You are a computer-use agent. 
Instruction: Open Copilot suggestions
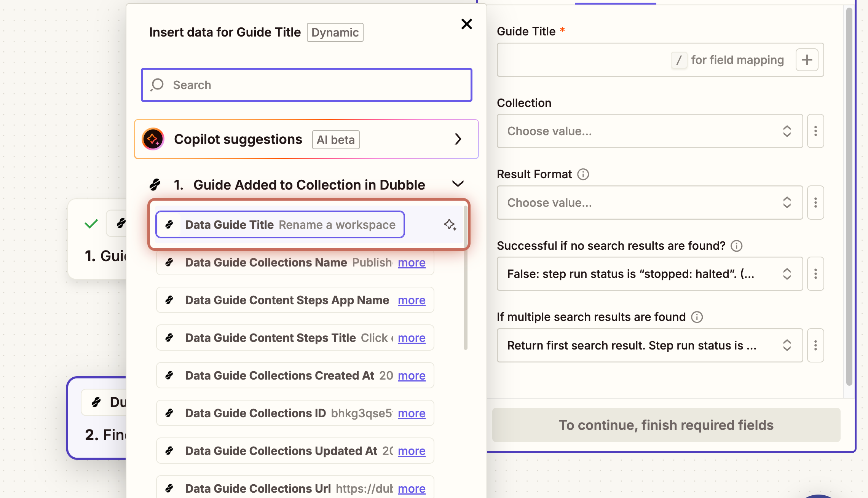[306, 139]
